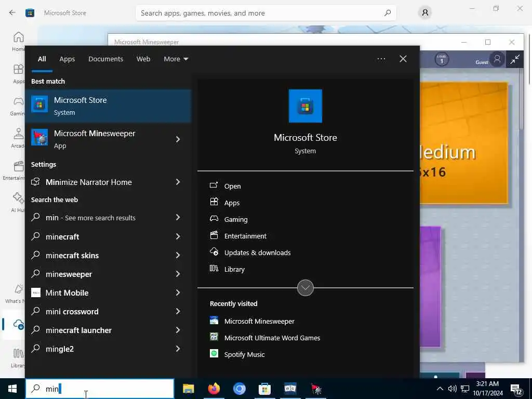
Task: Expand minecraft launcher suggestion arrow
Action: pos(178,330)
